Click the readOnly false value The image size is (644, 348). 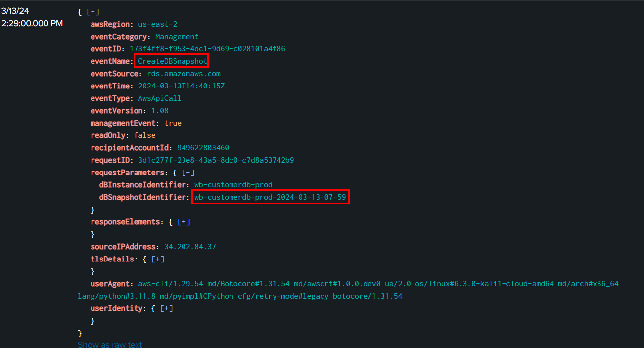click(144, 135)
